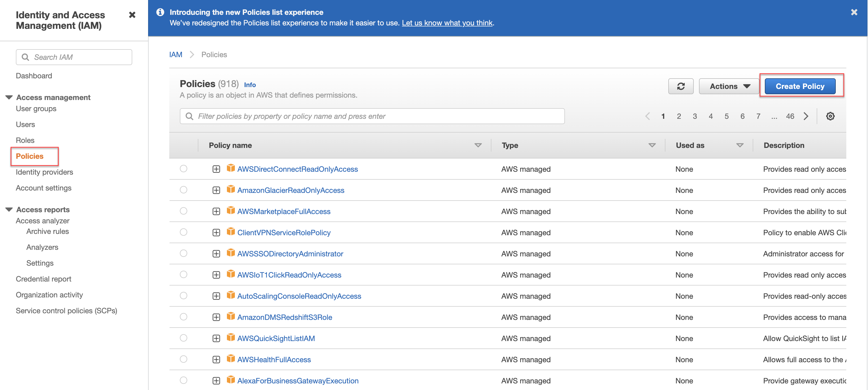Click the IAM breadcrumb link
868x390 pixels.
point(176,55)
